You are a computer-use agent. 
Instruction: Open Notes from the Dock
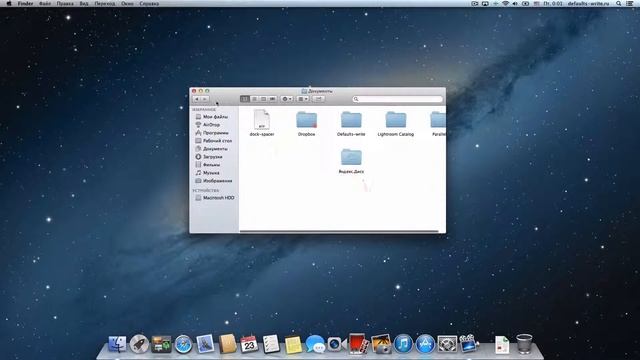point(293,344)
